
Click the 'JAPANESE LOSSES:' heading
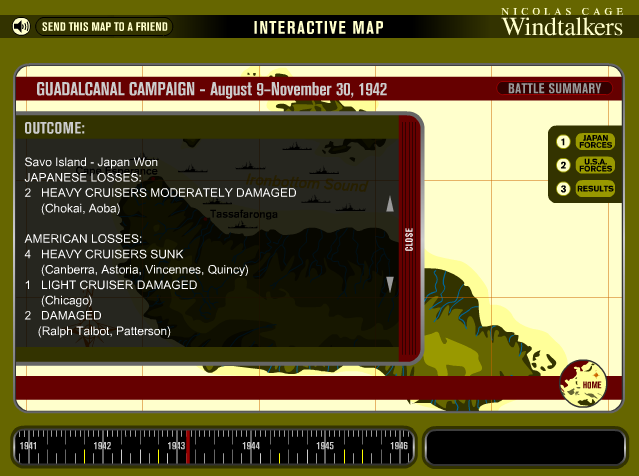[83, 178]
